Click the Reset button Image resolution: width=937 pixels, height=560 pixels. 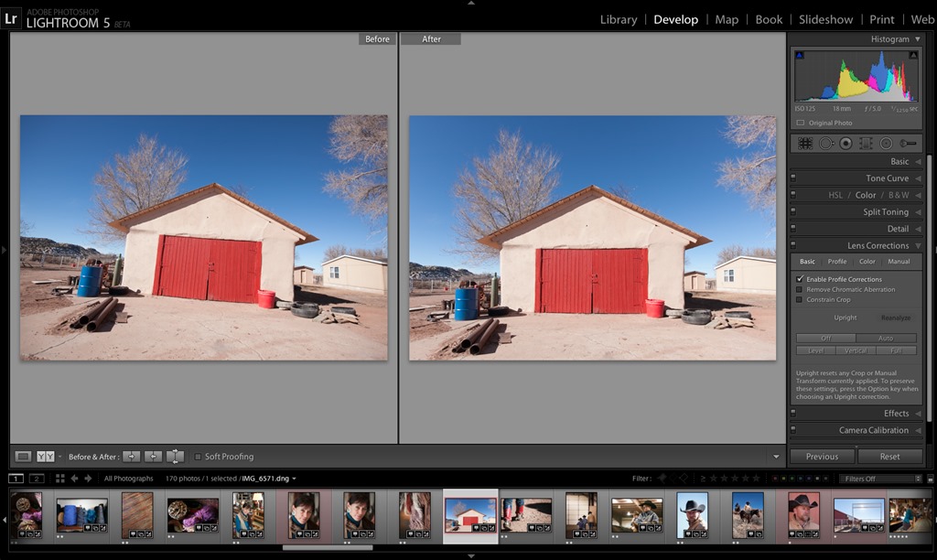coord(892,456)
